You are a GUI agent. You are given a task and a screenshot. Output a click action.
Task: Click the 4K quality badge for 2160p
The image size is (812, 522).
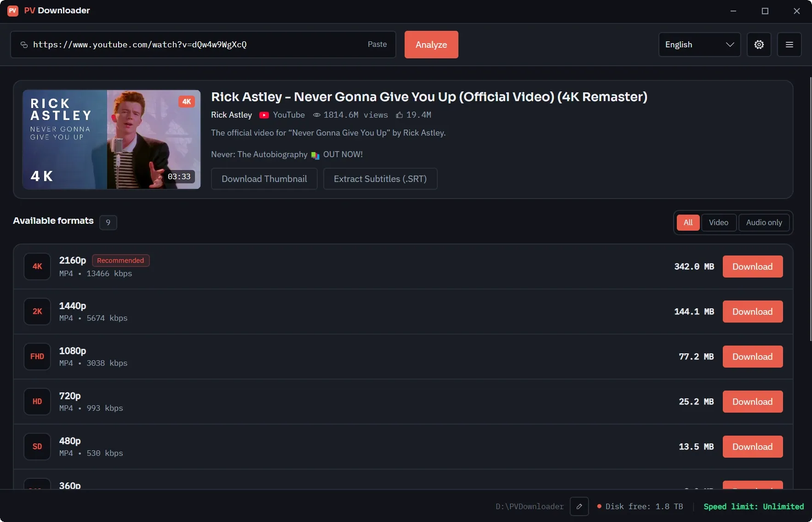click(37, 267)
